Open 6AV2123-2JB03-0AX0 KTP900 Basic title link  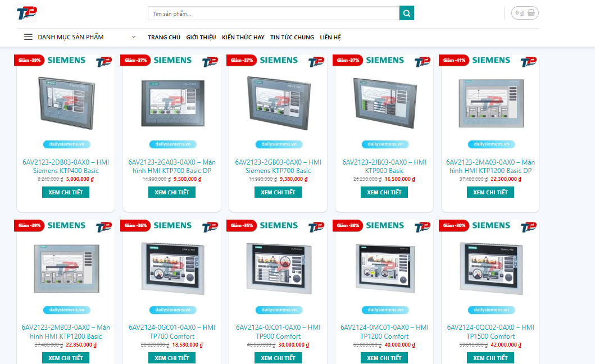point(384,166)
